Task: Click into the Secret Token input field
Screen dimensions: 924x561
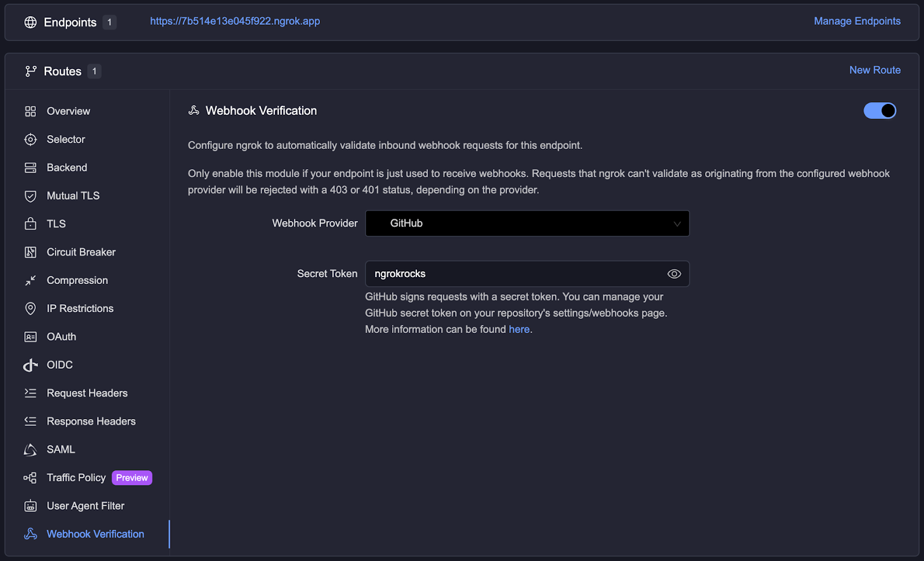Action: tap(514, 274)
